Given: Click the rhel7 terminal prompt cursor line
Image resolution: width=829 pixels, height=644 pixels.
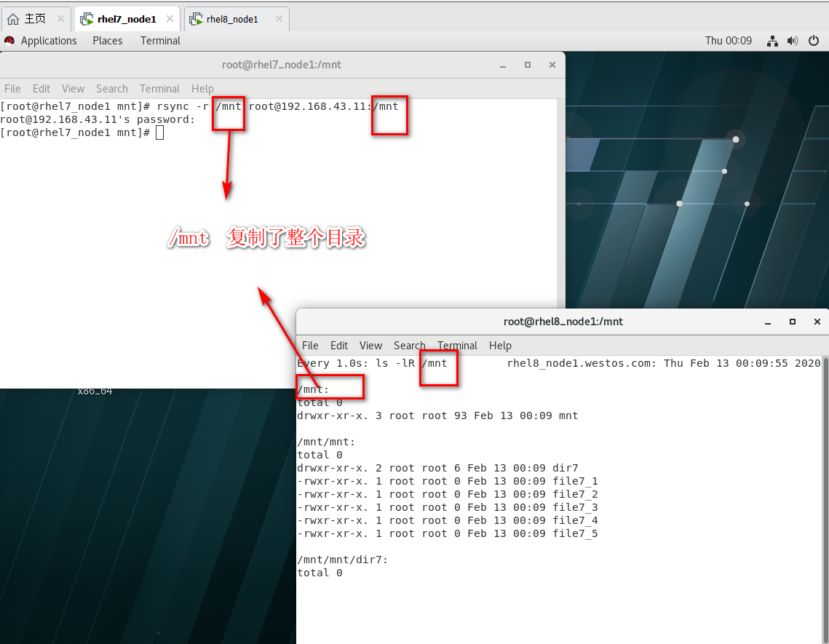Looking at the screenshot, I should tap(82, 132).
